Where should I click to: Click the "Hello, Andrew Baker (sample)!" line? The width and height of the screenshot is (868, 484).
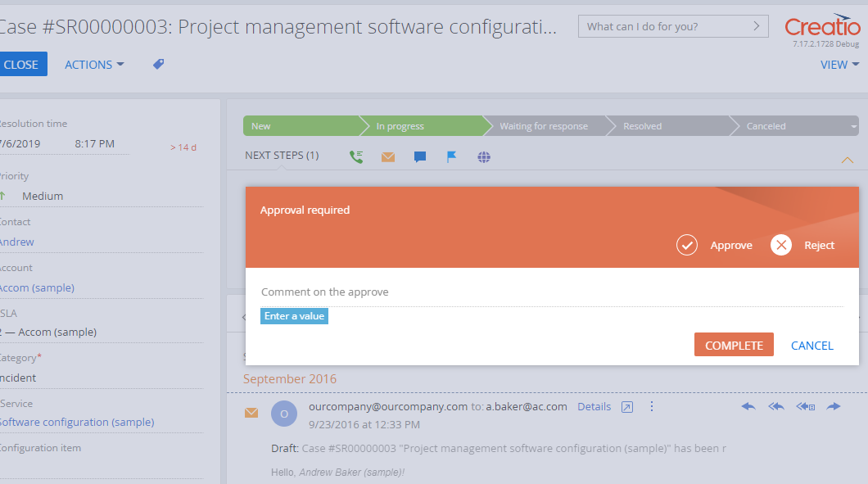pos(337,473)
